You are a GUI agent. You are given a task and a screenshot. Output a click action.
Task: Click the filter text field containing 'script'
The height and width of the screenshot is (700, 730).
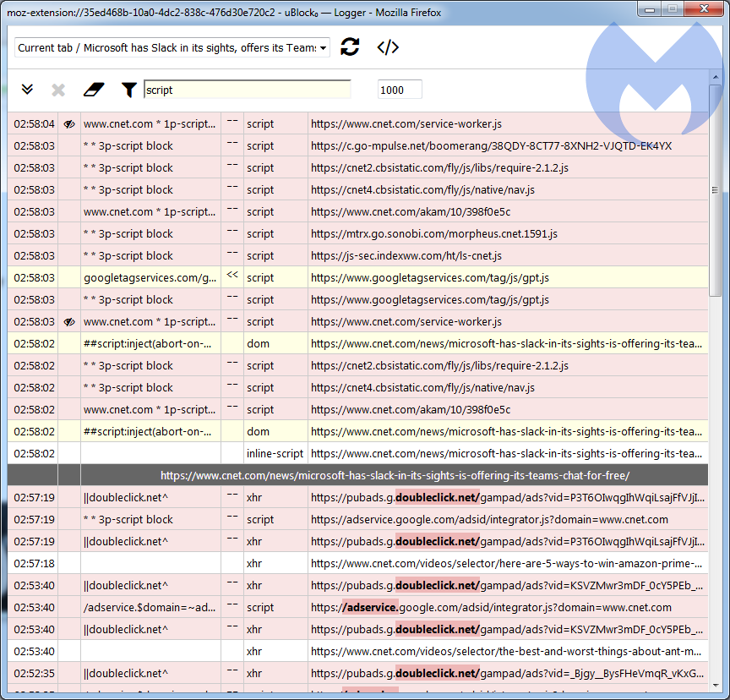(x=248, y=90)
